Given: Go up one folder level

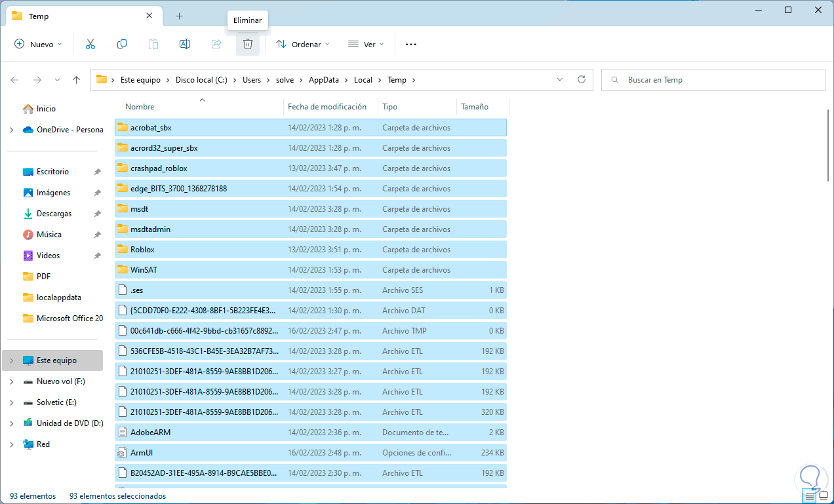Looking at the screenshot, I should [x=77, y=80].
